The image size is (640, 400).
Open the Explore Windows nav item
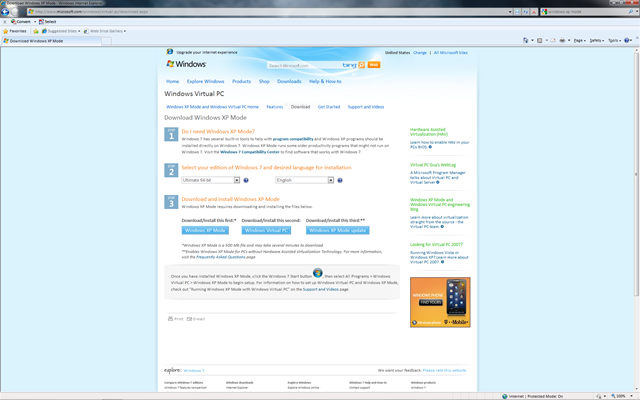[205, 81]
